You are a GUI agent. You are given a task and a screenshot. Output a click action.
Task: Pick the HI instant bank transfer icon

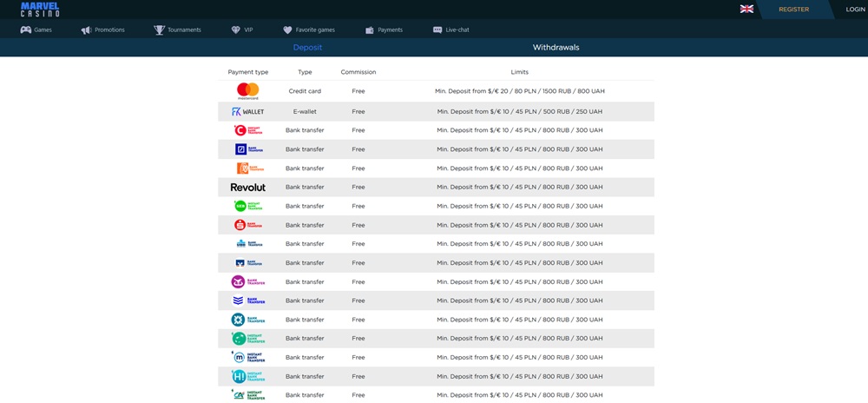[247, 376]
